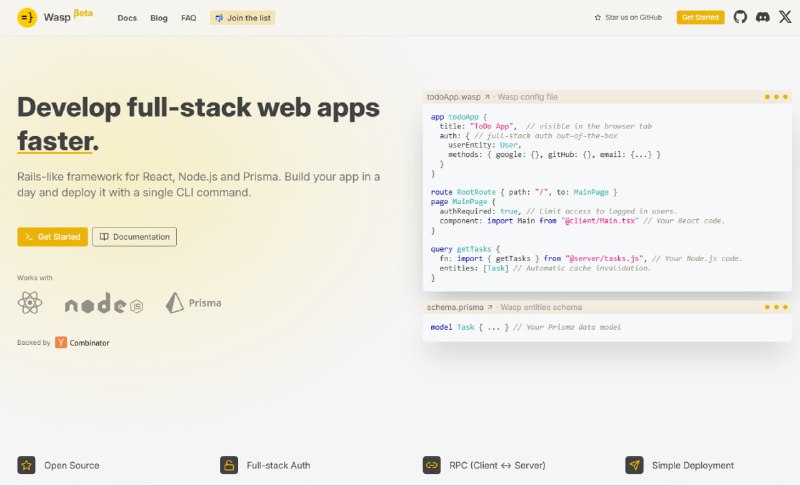Click Star us on GitHub link
This screenshot has height=486, width=800.
pos(628,18)
